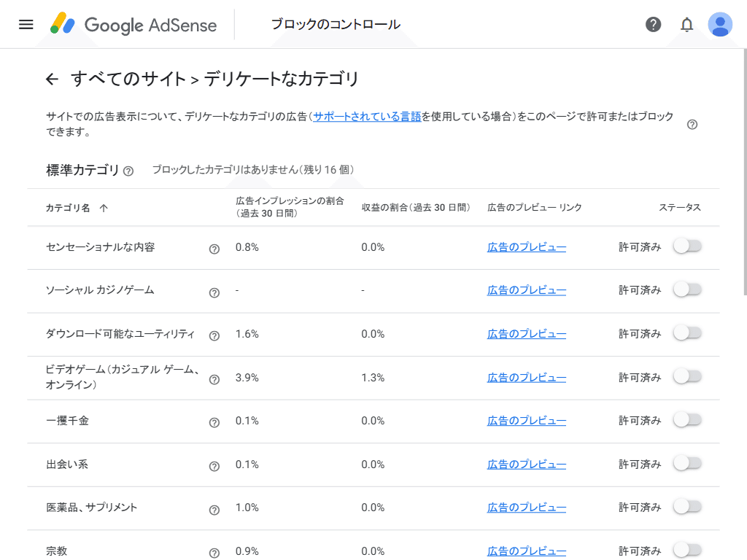Show help for センセーショナルな内容

click(214, 249)
